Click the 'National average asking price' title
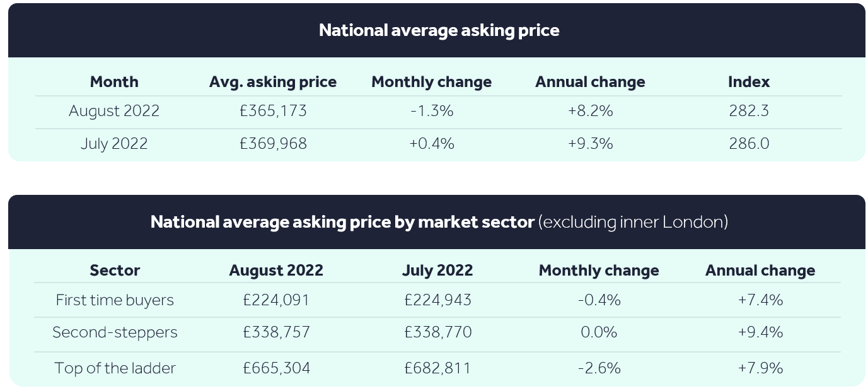 [x=439, y=30]
